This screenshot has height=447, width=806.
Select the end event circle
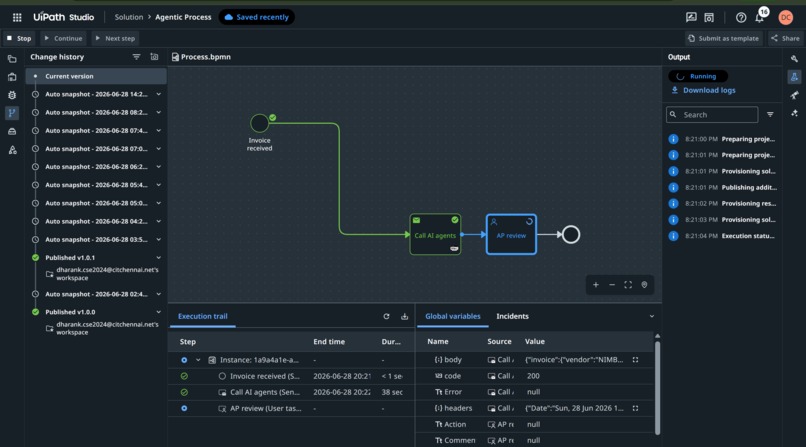point(571,234)
